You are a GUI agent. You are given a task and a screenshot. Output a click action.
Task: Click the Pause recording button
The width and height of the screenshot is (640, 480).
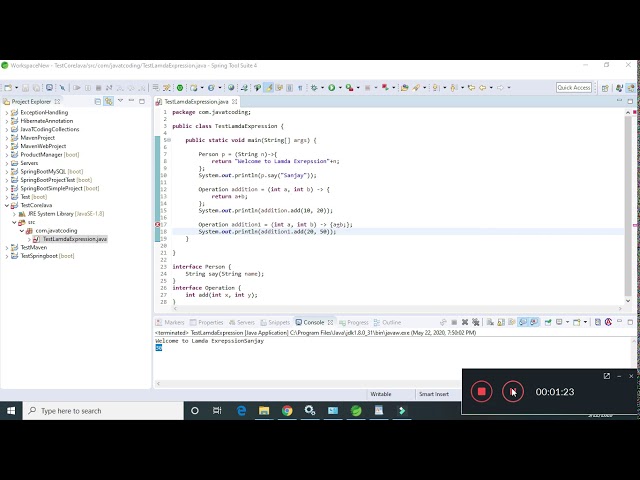tap(513, 391)
